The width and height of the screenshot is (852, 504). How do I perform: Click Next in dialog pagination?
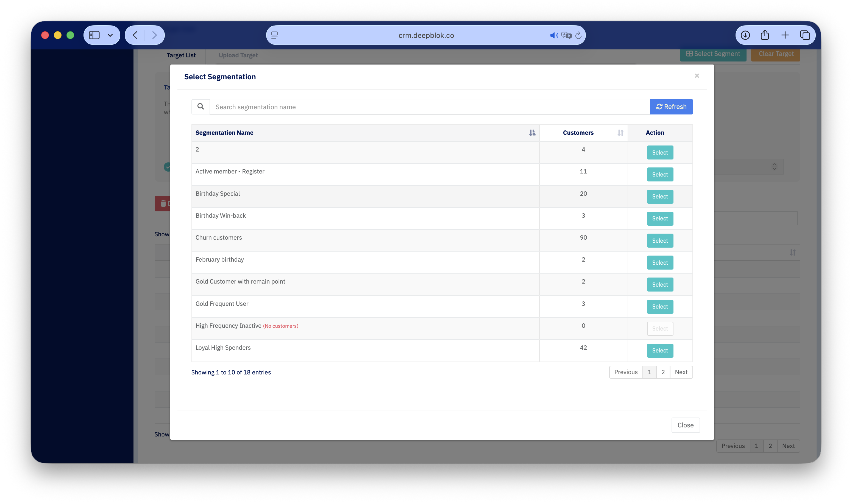pos(681,372)
